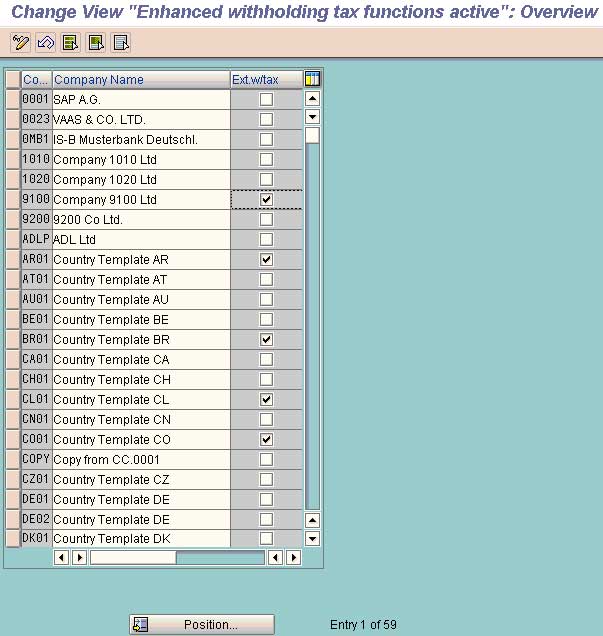Screen dimensions: 603x636
Task: Click the right-side horizontal scroll-right arrow
Action: tap(294, 558)
